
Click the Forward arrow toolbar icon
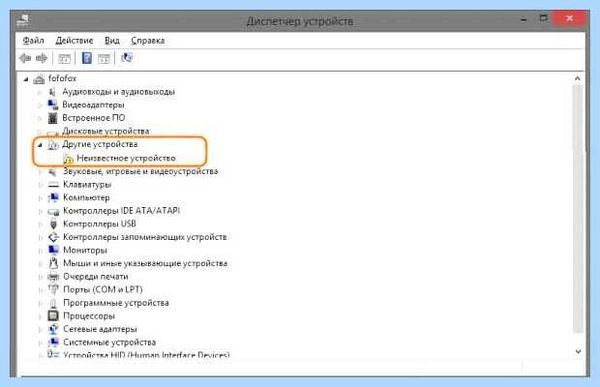click(41, 58)
